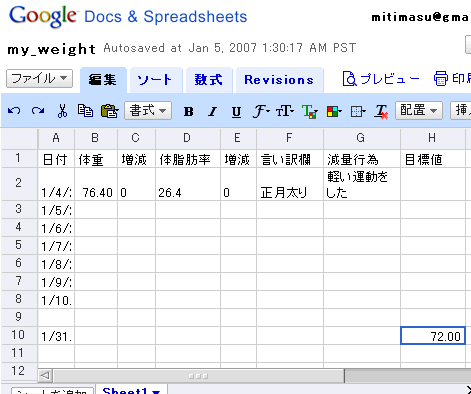Image resolution: width=471 pixels, height=394 pixels.
Task: Select cell with 軽い運動をした
Action: [362, 184]
